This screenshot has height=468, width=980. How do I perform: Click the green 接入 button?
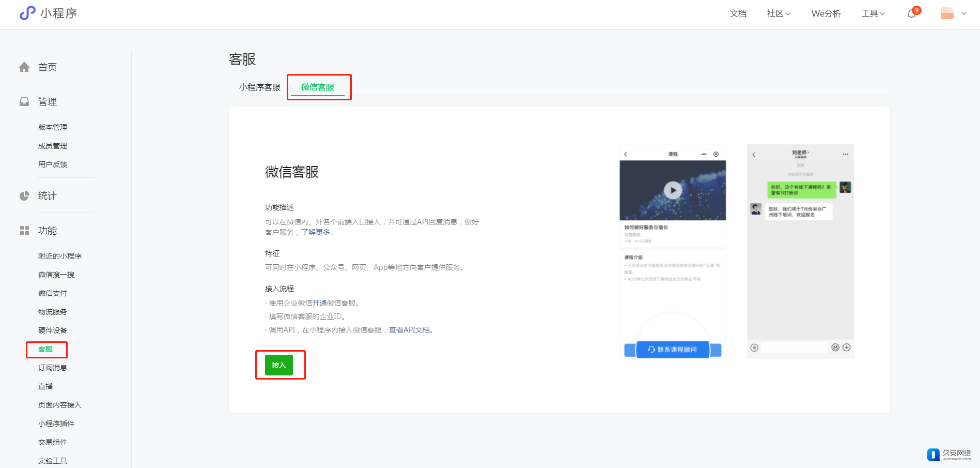point(278,365)
